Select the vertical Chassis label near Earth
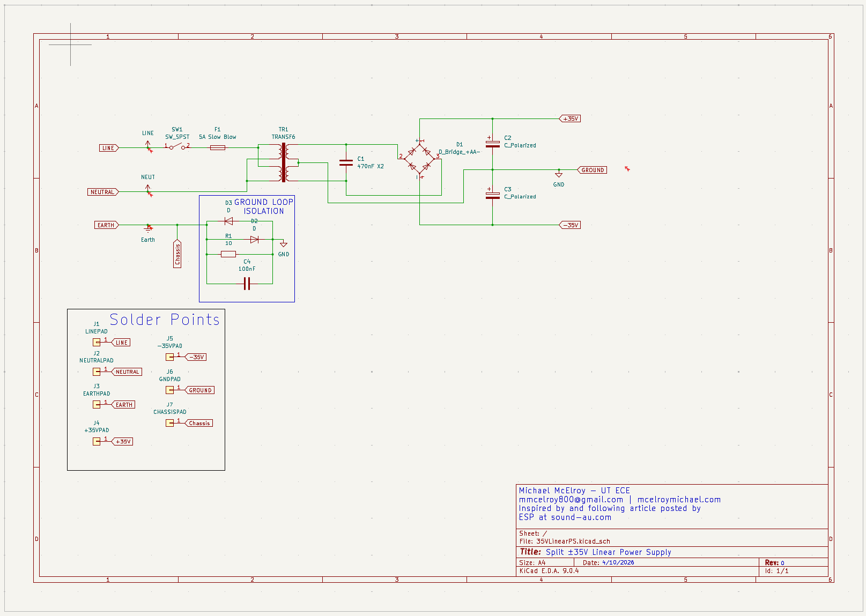Image resolution: width=866 pixels, height=616 pixels. tap(177, 253)
